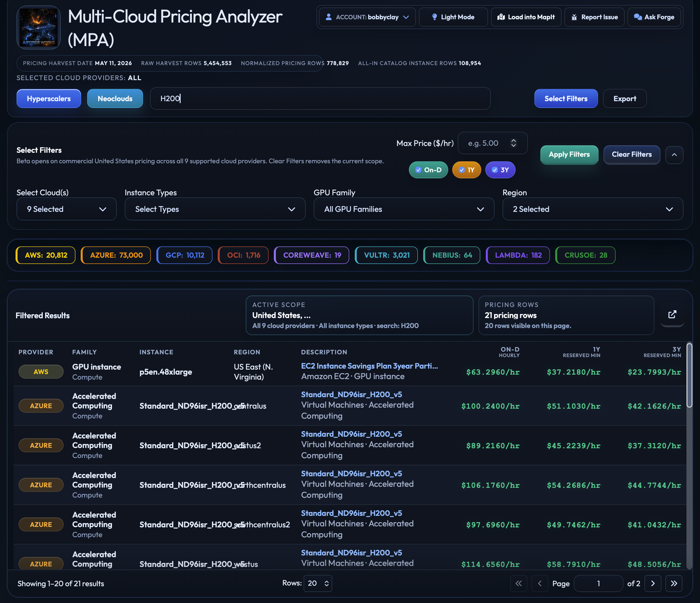
Task: Click the Report Issue bug button
Action: [594, 17]
